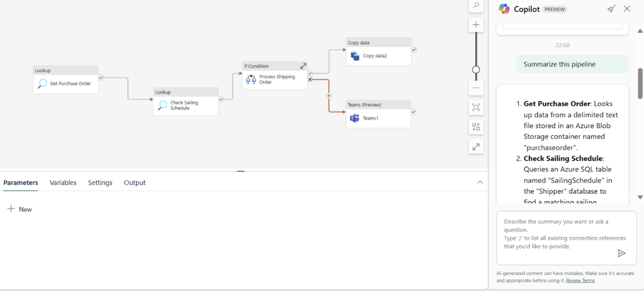
Task: Expand the If Condition activity settings
Action: [x=303, y=66]
